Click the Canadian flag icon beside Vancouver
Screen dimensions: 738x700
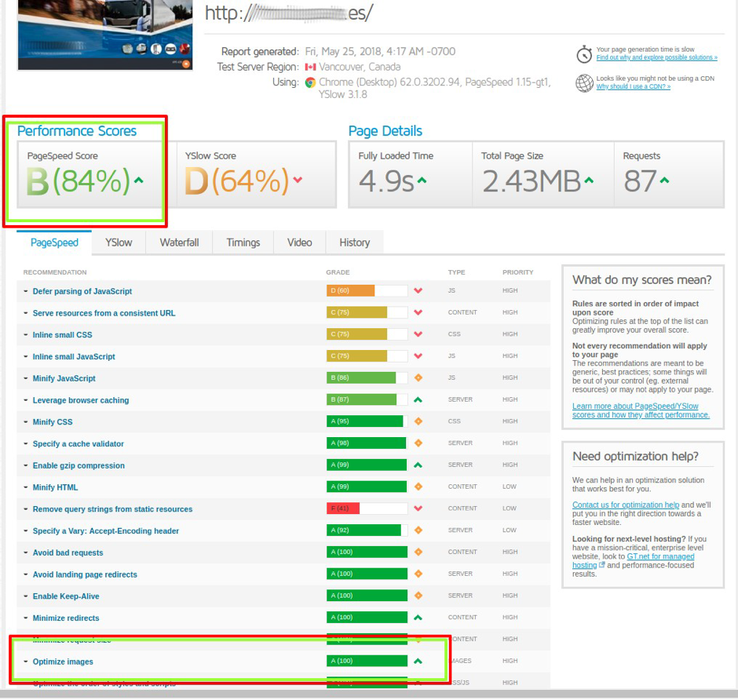click(x=310, y=67)
